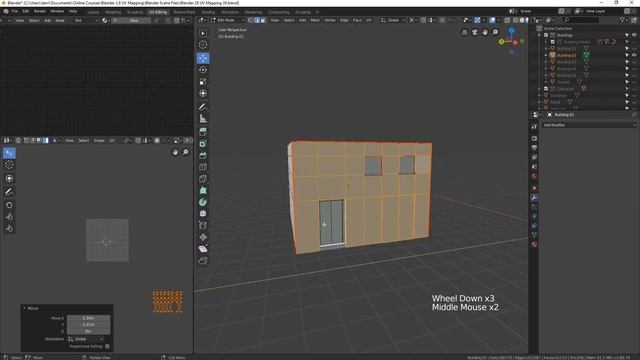Image resolution: width=640 pixels, height=360 pixels.
Task: Pick the Edge Slide tool
Action: tap(203, 225)
